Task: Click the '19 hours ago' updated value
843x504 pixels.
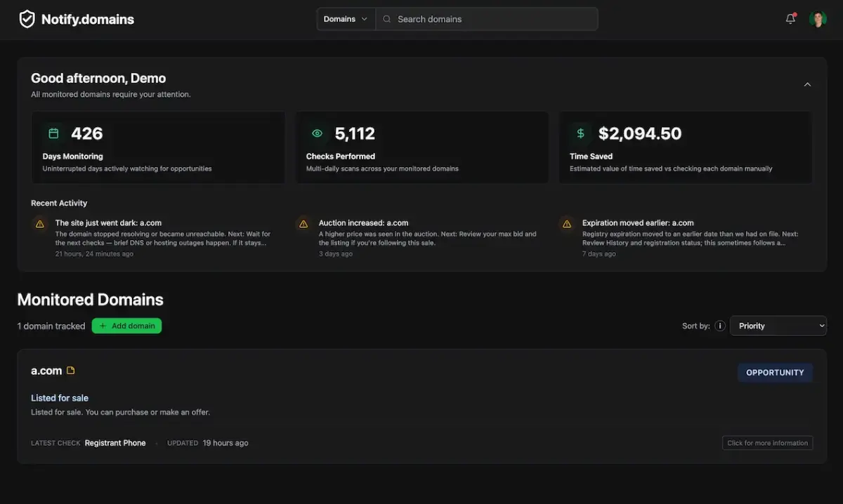Action: click(x=226, y=443)
